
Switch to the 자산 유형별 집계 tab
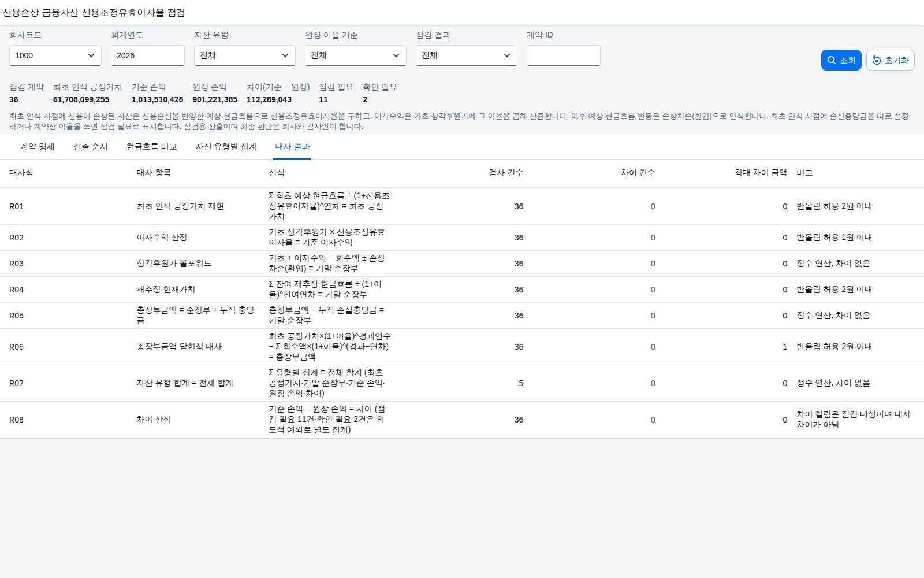coord(226,147)
